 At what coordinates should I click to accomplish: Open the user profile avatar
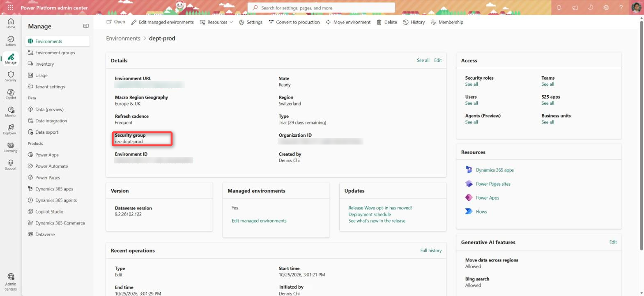coord(636,7)
